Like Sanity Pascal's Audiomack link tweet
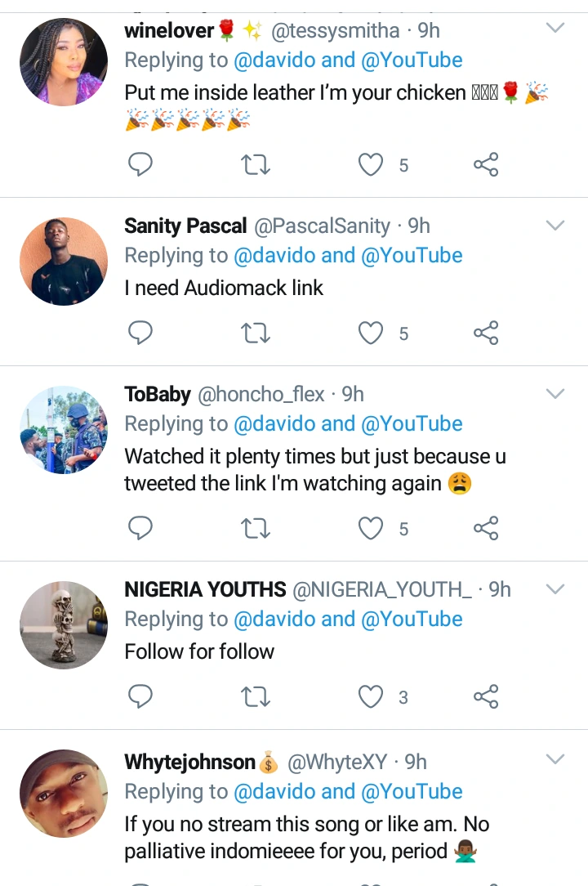This screenshot has width=588, height=886. (372, 333)
